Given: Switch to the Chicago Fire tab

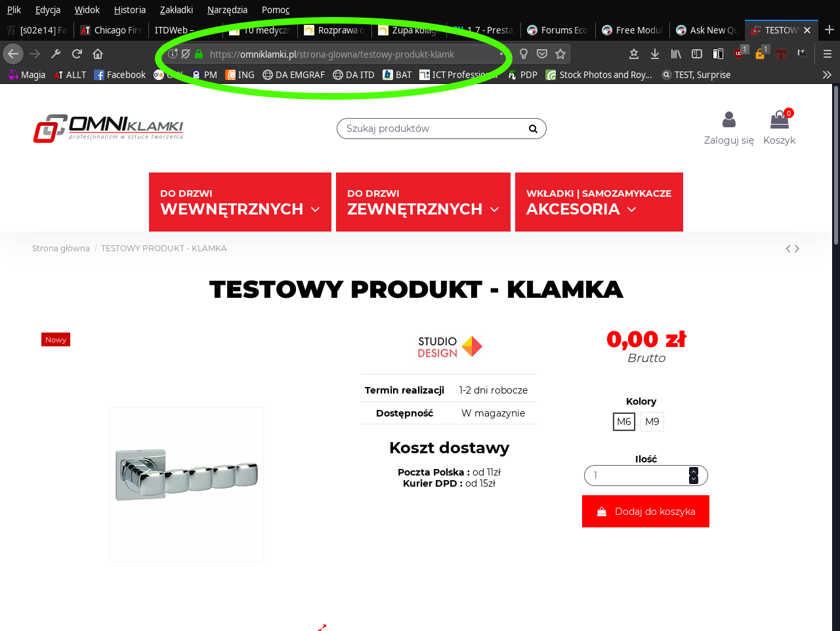Looking at the screenshot, I should [x=111, y=30].
